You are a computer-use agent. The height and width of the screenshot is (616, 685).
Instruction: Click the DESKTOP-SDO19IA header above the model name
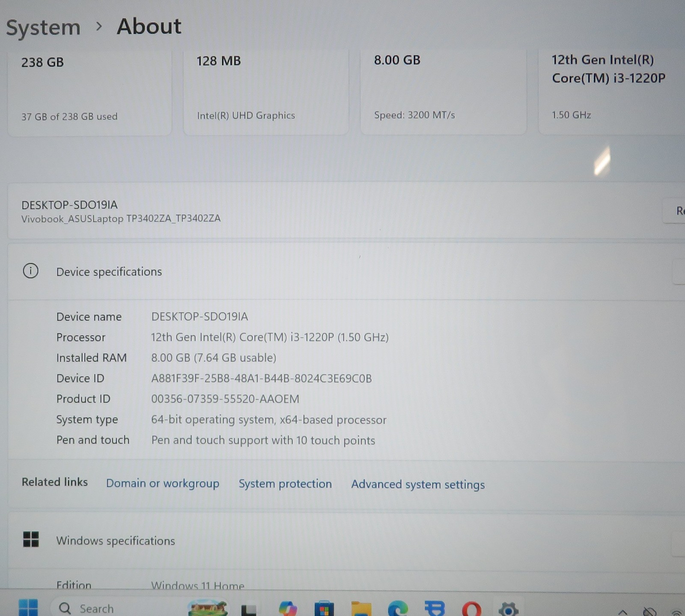coord(69,205)
